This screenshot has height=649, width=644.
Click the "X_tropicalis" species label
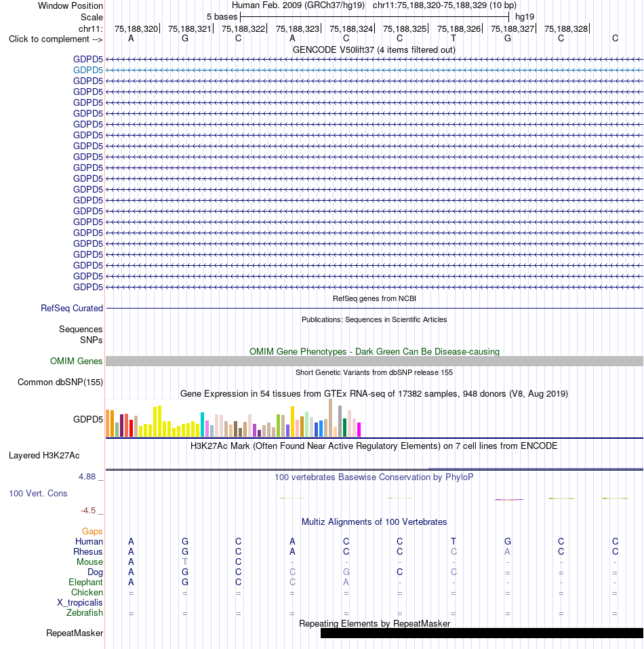[80, 603]
